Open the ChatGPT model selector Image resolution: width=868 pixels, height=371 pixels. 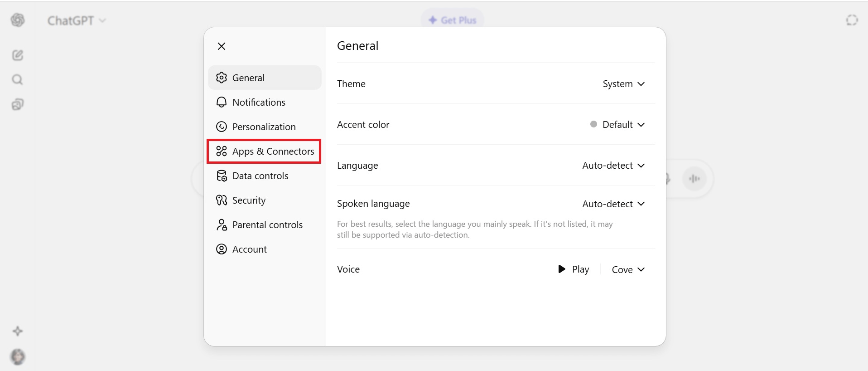(77, 21)
